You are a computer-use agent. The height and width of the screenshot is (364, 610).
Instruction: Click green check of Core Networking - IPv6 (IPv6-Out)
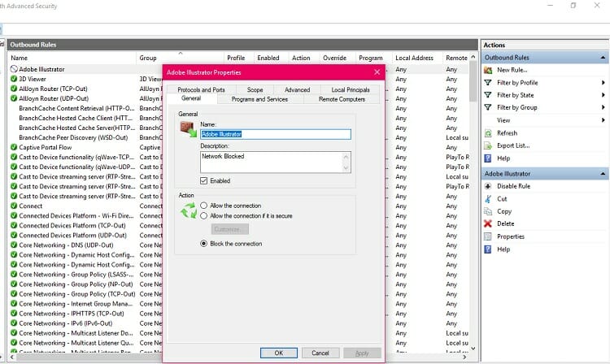14,323
